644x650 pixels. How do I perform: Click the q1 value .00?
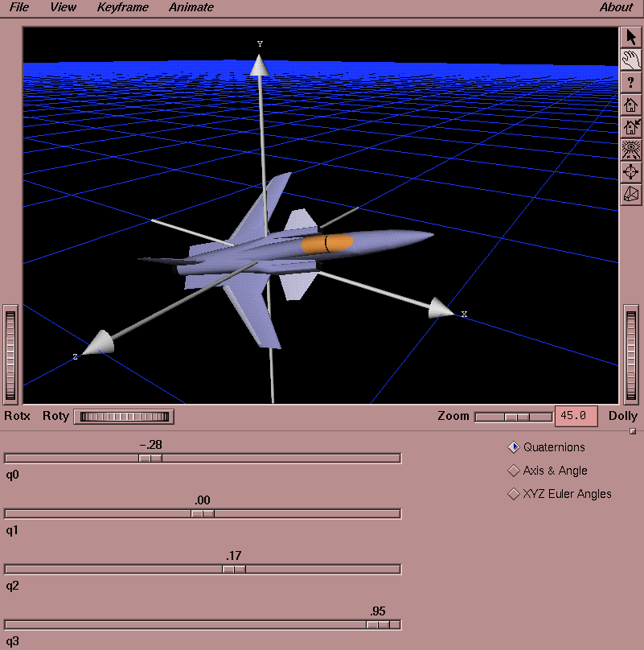click(x=203, y=500)
